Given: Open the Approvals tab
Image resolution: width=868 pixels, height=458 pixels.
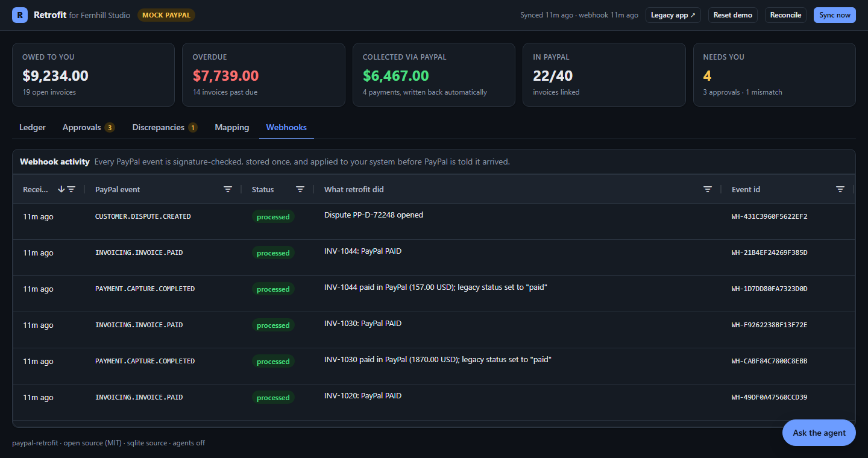Looking at the screenshot, I should [89, 127].
